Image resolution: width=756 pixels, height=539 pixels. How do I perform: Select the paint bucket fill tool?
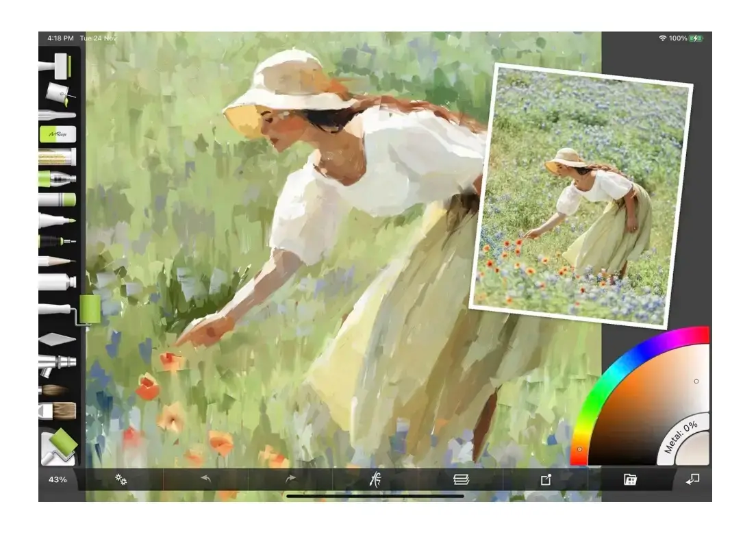[58, 92]
